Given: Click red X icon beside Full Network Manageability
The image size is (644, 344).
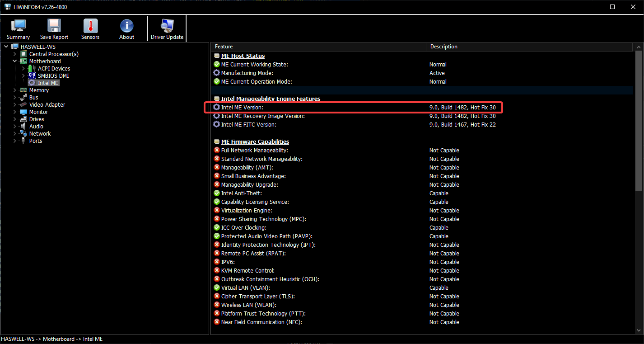Looking at the screenshot, I should point(217,150).
